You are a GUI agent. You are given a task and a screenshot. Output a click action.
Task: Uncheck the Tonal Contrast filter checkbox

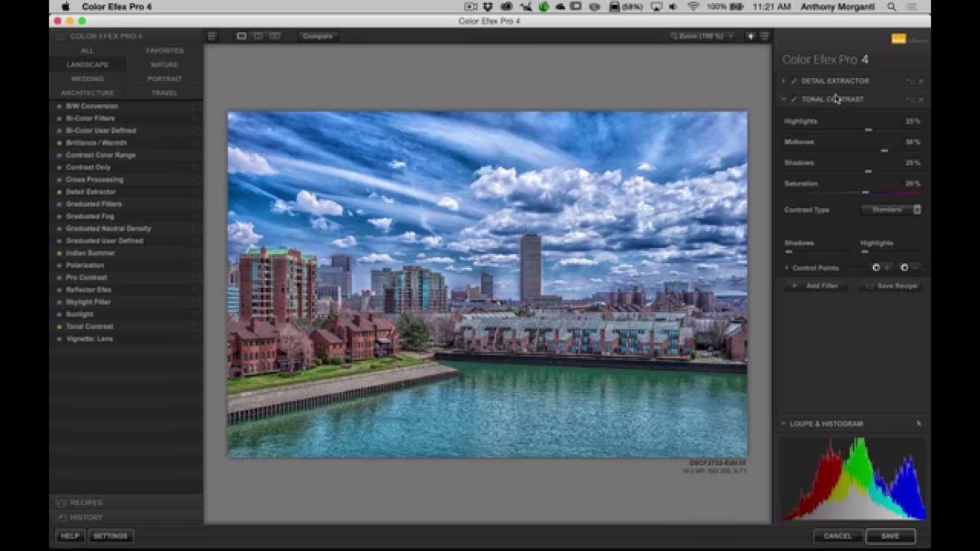click(794, 99)
